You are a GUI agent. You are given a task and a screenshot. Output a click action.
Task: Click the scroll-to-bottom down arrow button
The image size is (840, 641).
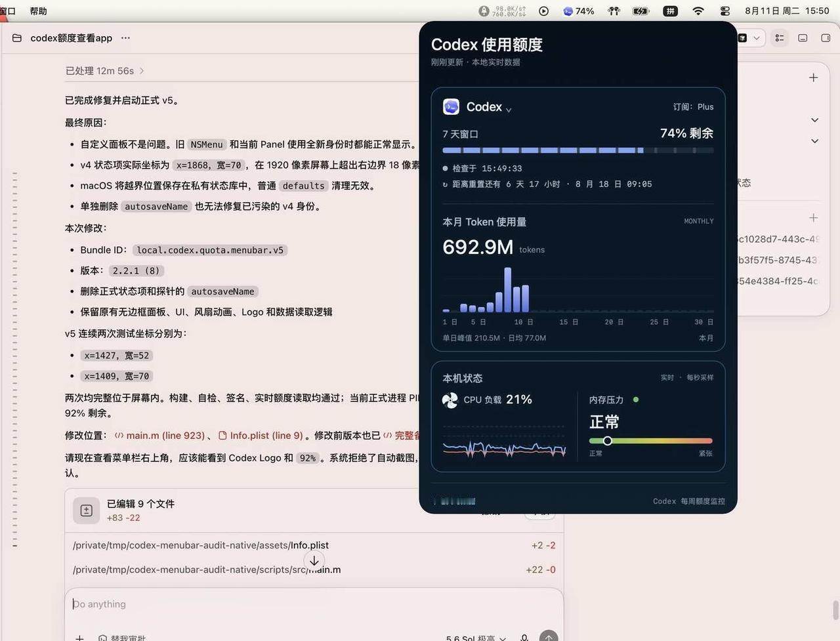(314, 561)
